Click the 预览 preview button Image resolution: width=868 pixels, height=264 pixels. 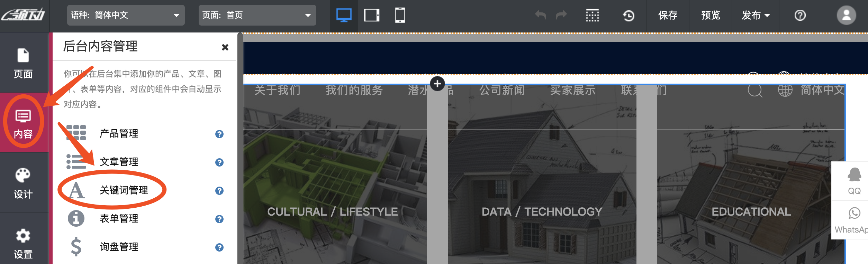[711, 15]
